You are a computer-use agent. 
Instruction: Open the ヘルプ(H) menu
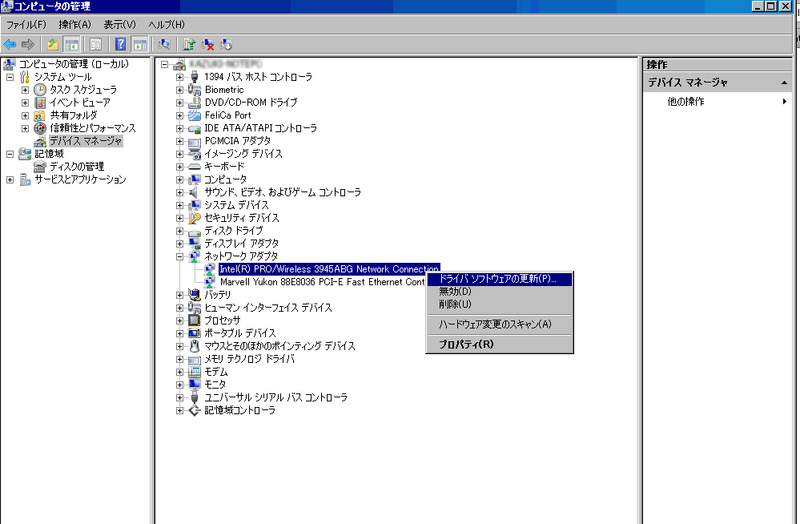(166, 24)
